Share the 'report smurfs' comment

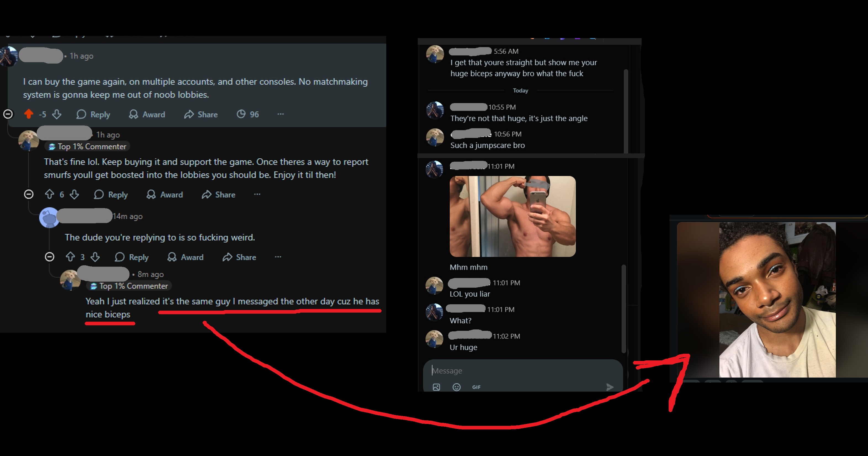[x=218, y=195]
